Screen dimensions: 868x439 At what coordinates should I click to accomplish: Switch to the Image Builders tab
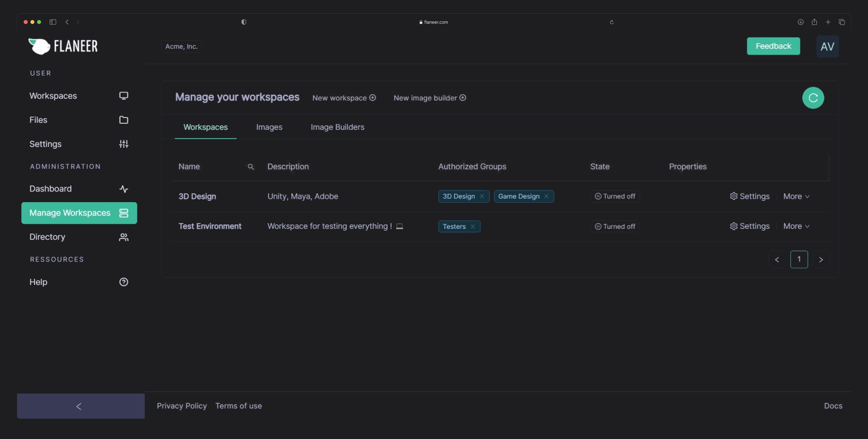[337, 127]
